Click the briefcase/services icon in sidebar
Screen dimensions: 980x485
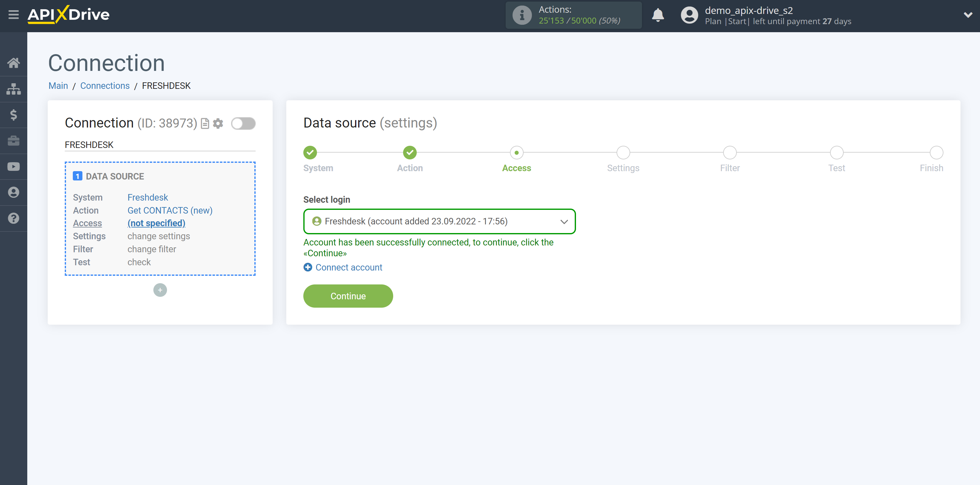pyautogui.click(x=14, y=141)
